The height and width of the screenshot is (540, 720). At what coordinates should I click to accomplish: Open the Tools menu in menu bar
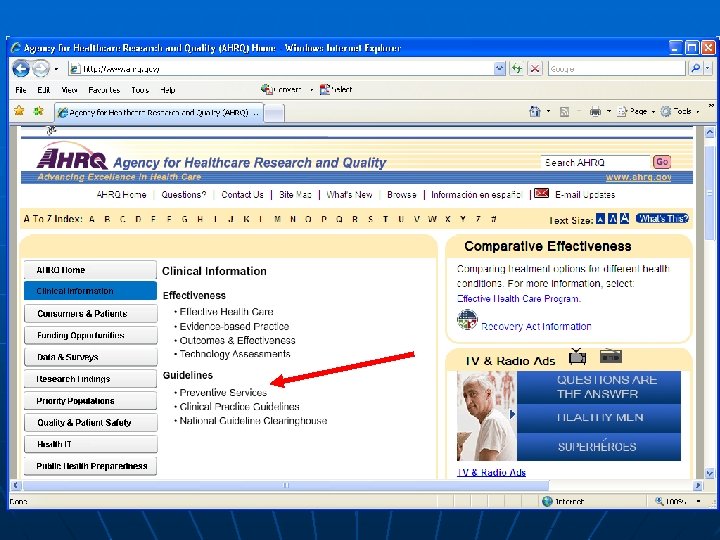point(140,90)
